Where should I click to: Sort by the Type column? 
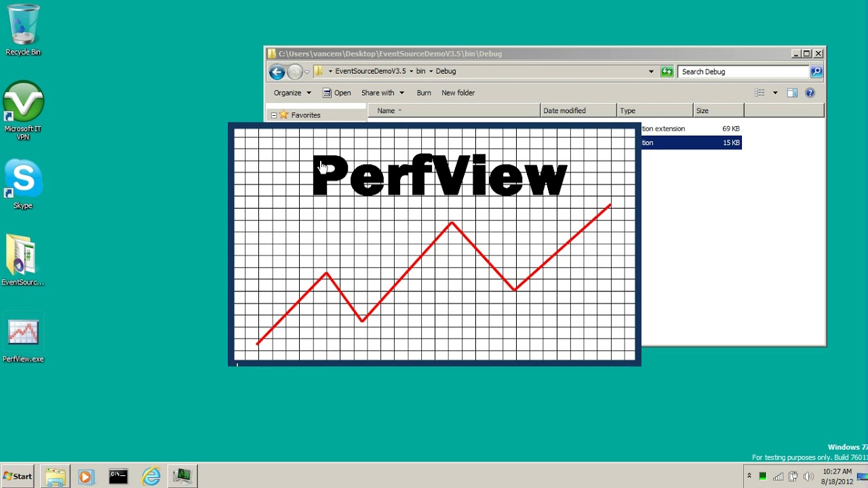656,110
